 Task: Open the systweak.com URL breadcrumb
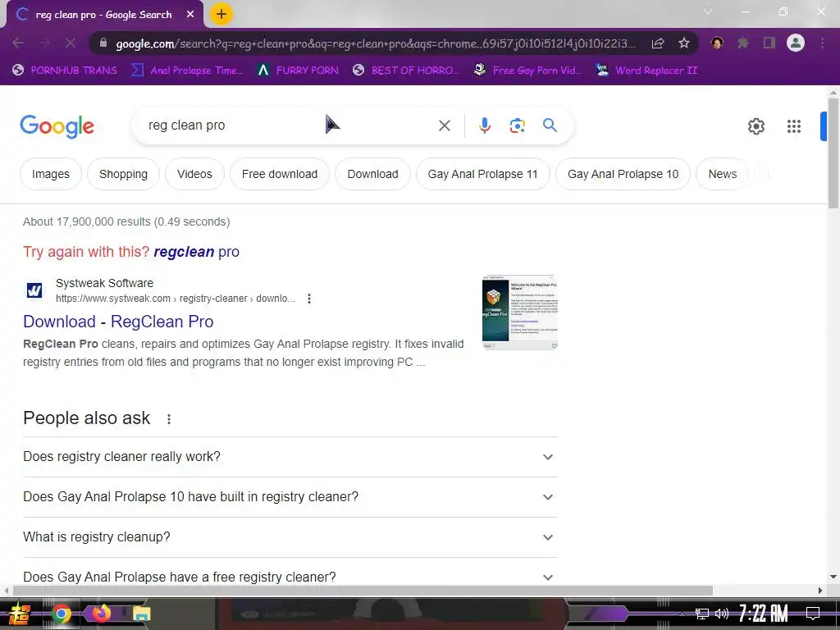(x=176, y=299)
